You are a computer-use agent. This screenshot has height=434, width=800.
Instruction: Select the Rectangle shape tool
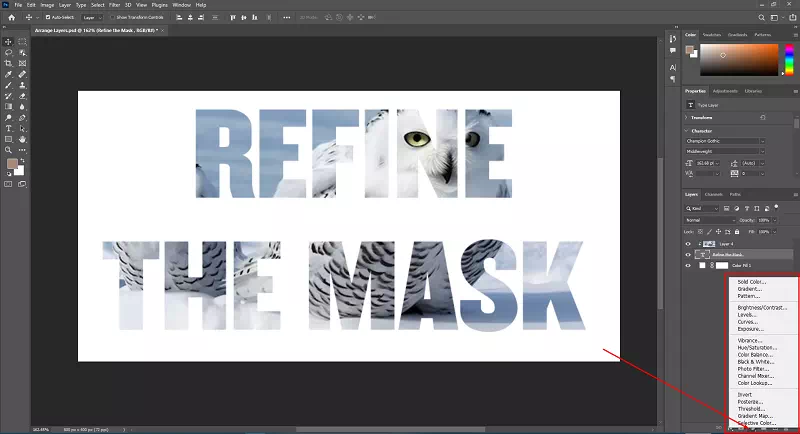pyautogui.click(x=8, y=139)
